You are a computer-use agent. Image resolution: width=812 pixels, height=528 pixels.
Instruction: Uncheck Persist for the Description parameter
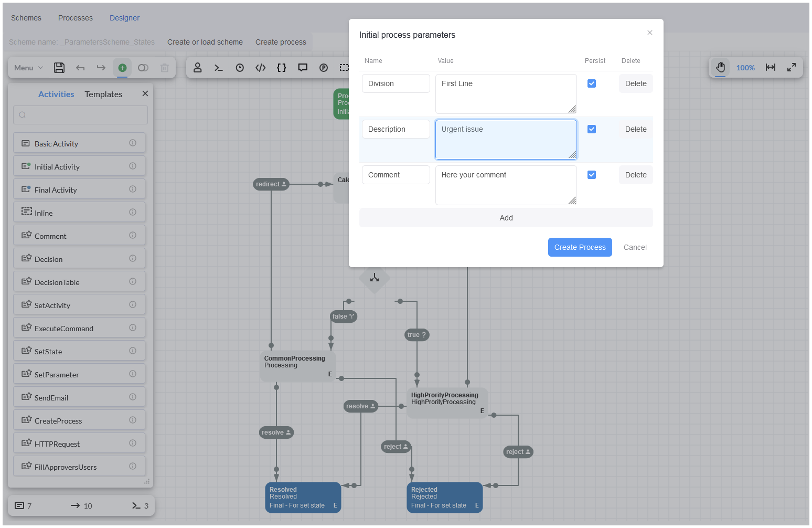[592, 129]
